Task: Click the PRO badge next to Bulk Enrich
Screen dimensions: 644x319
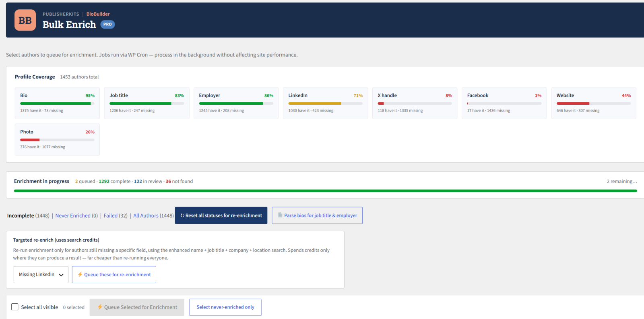Action: (107, 24)
